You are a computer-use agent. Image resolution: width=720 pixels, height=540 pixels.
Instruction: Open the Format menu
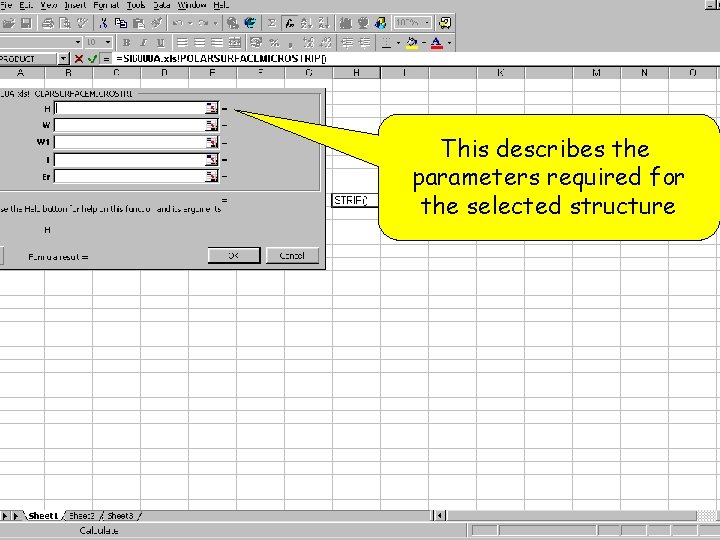click(106, 6)
